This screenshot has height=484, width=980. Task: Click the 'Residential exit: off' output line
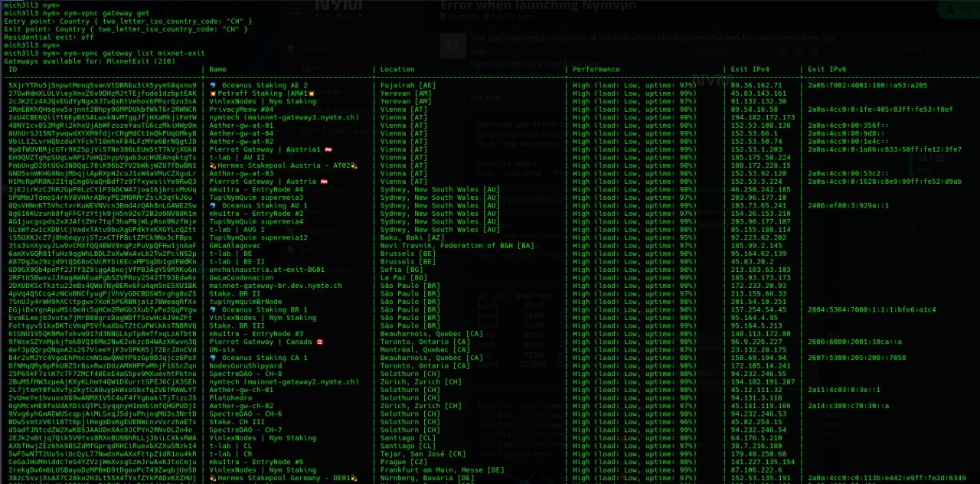(x=48, y=37)
